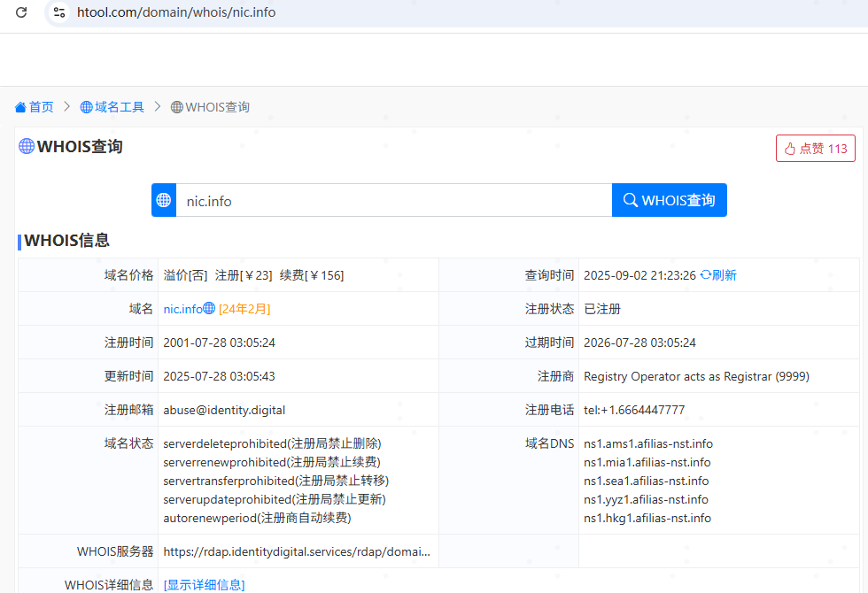The height and width of the screenshot is (593, 868).
Task: Click the status line autorenewperiod
Action: (x=257, y=518)
